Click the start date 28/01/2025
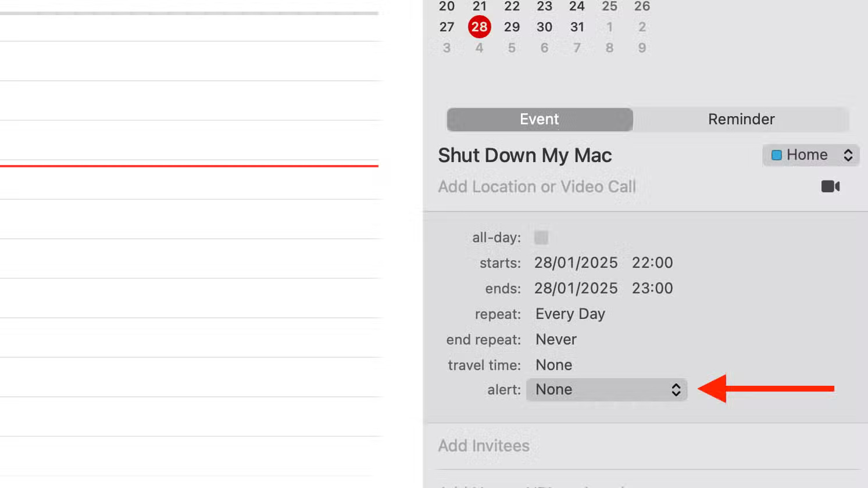This screenshot has width=868, height=488. click(576, 263)
